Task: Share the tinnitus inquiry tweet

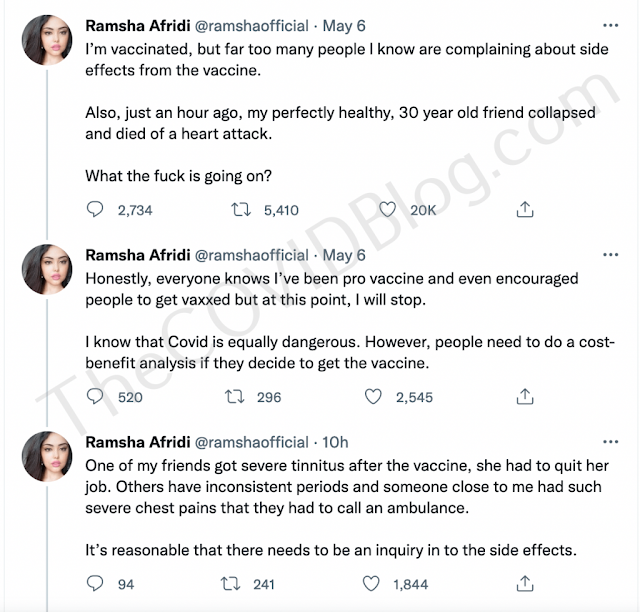Action: point(523,584)
